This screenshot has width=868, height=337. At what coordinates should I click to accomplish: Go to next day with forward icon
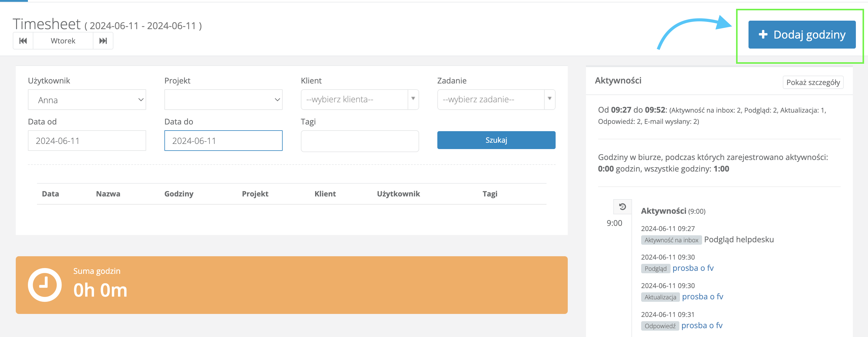point(103,41)
